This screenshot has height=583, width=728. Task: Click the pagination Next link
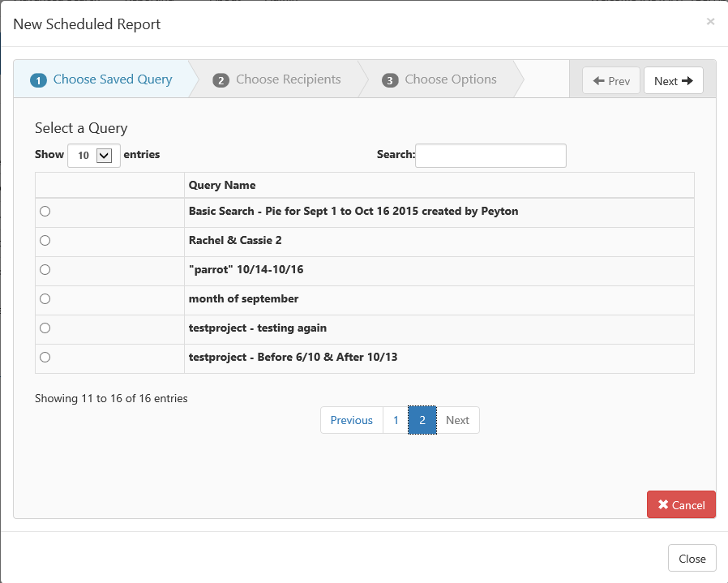coord(457,420)
